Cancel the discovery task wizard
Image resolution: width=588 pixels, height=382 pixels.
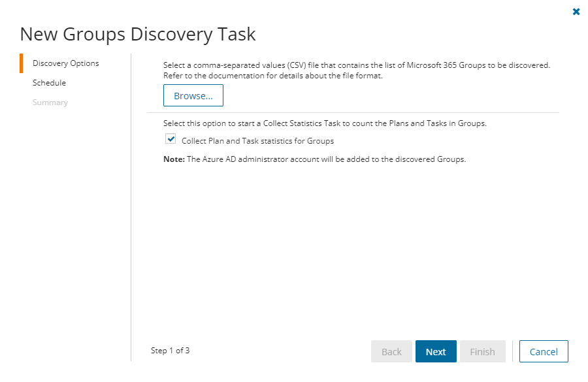544,351
